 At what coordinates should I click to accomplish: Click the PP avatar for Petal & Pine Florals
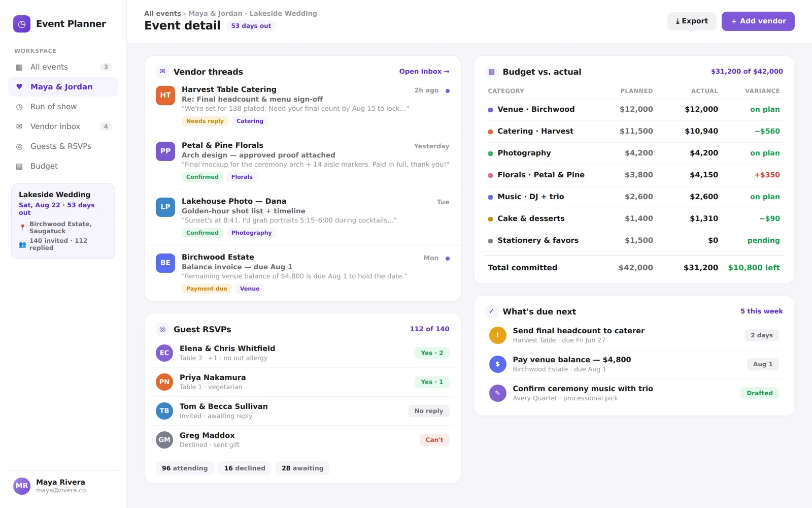pos(165,151)
